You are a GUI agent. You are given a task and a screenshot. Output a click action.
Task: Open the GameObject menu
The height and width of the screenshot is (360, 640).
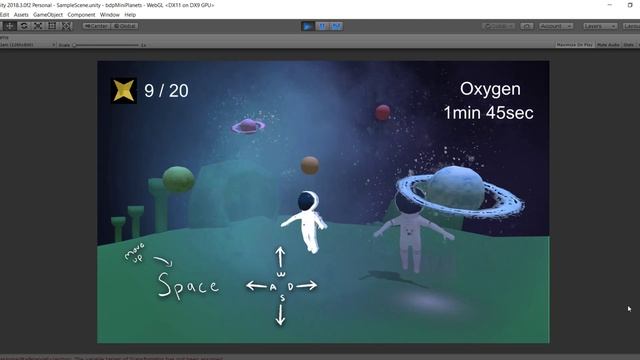tap(48, 15)
